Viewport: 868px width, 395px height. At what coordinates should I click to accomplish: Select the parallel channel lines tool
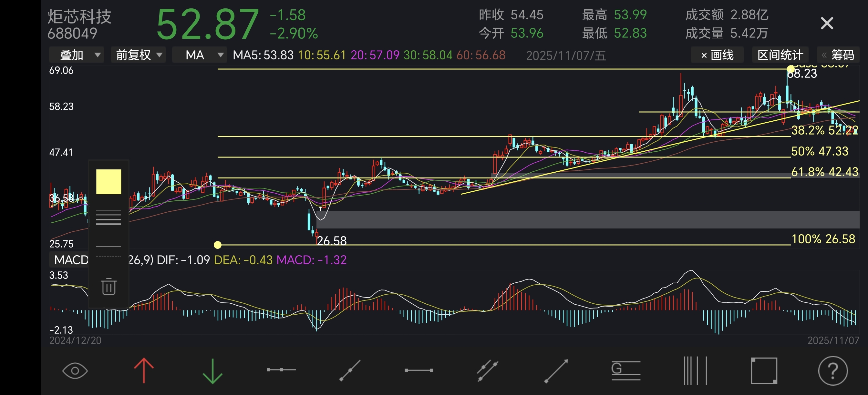(487, 371)
